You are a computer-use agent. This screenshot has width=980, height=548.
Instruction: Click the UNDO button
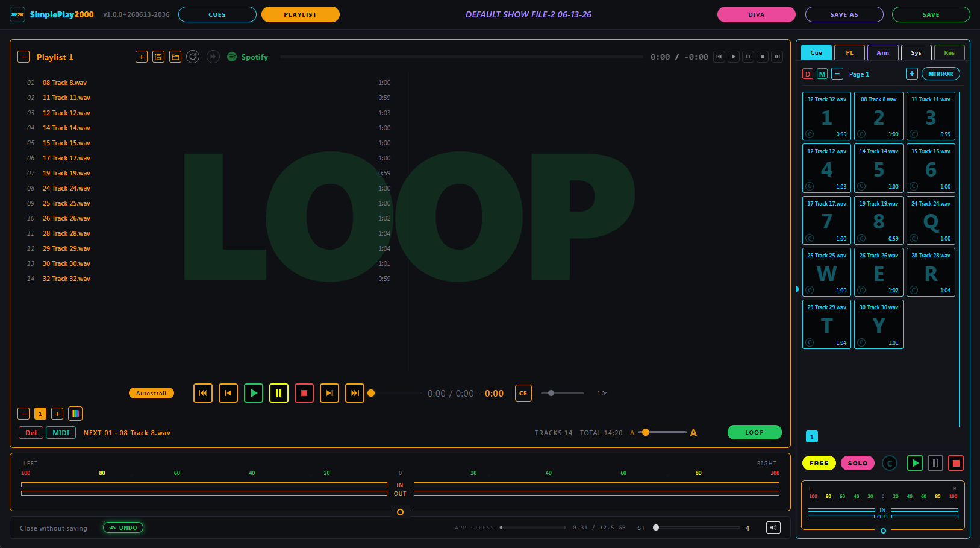point(123,528)
